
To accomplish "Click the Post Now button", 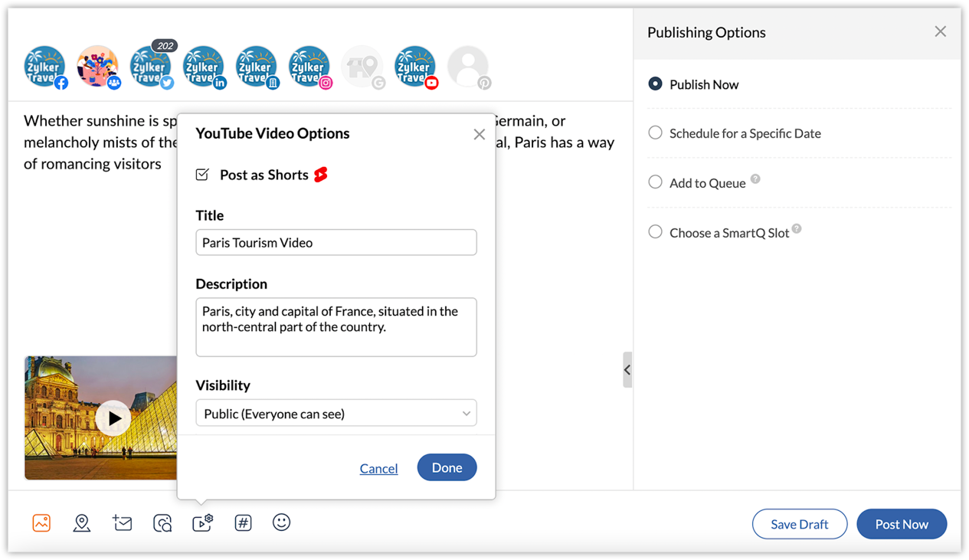I will (x=902, y=524).
